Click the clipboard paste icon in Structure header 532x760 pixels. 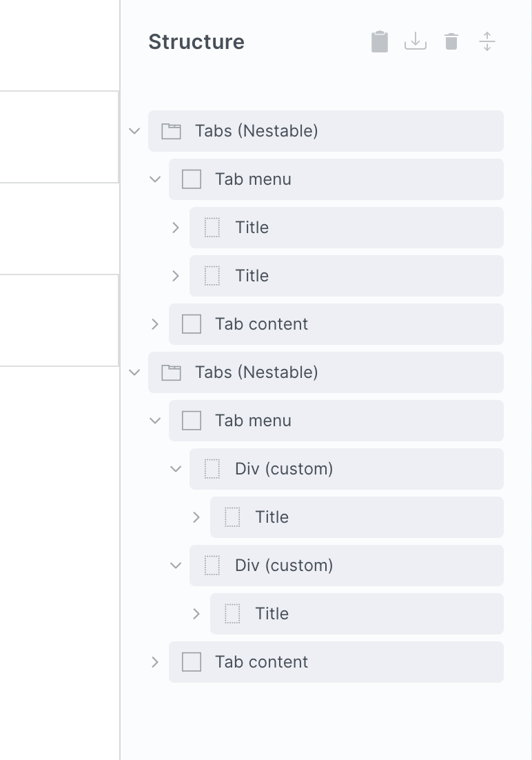(380, 42)
